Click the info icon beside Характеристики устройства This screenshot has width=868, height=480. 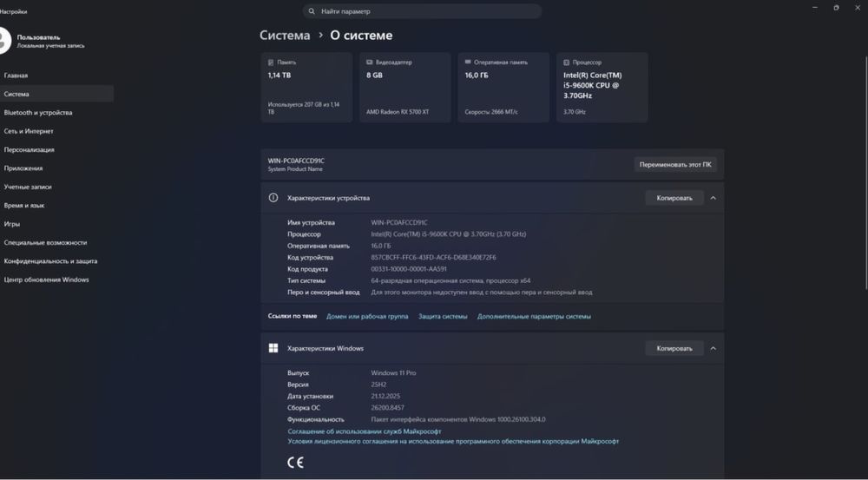[x=273, y=198]
